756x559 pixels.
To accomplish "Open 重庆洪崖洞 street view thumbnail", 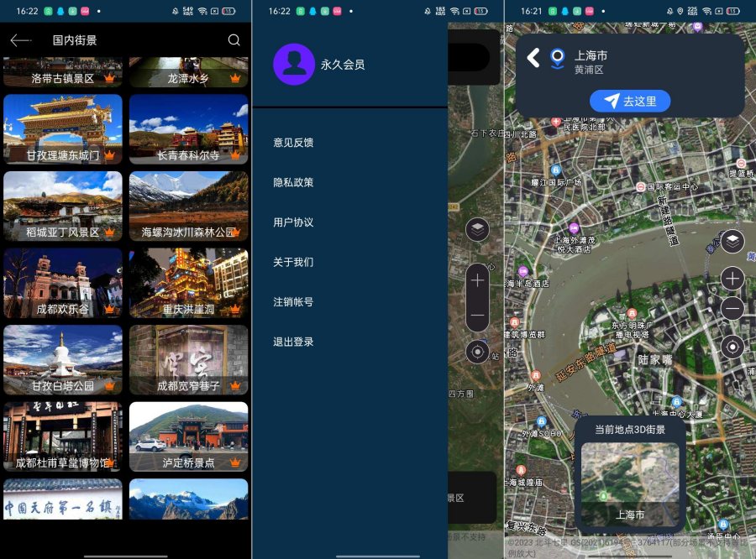I will [188, 283].
